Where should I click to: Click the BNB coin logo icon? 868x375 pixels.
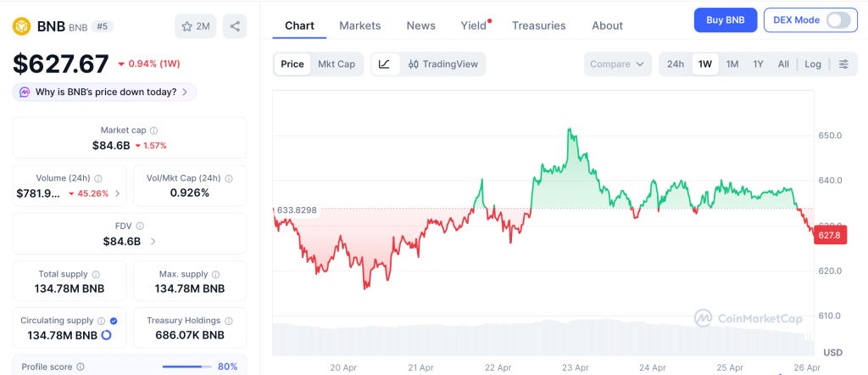pyautogui.click(x=21, y=26)
